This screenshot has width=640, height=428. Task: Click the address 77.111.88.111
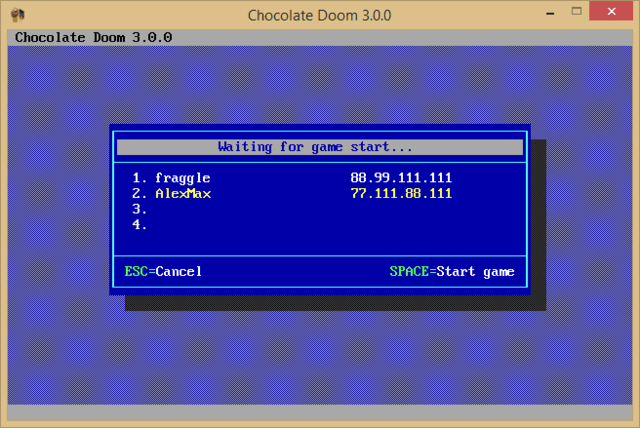(x=401, y=193)
